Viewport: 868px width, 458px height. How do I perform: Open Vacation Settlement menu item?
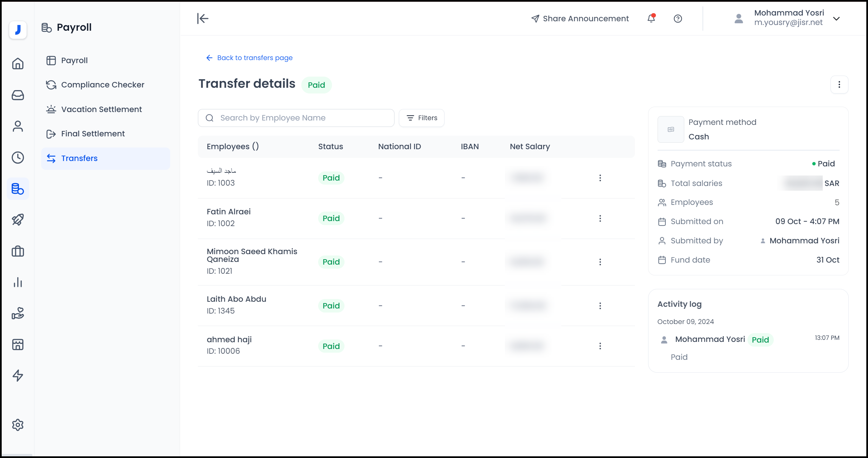[x=101, y=109]
